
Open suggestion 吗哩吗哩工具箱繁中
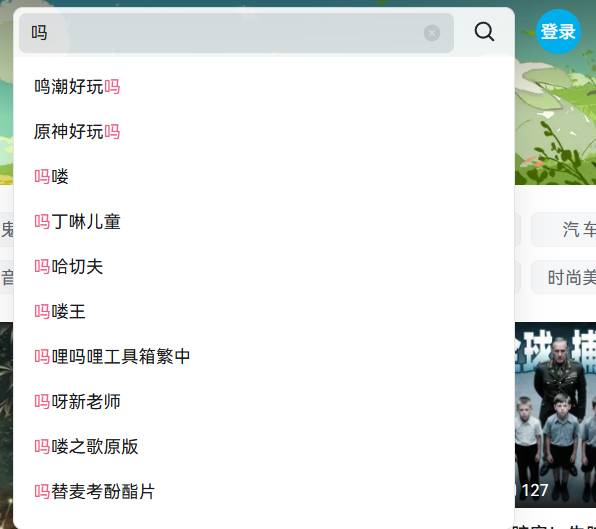[263, 356]
